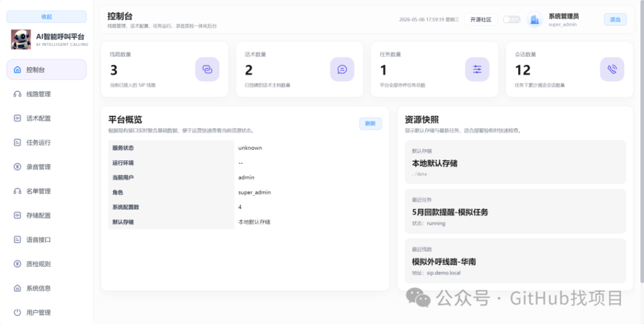Go to 任务运行 in sidebar
The width and height of the screenshot is (644, 324).
(x=47, y=142)
